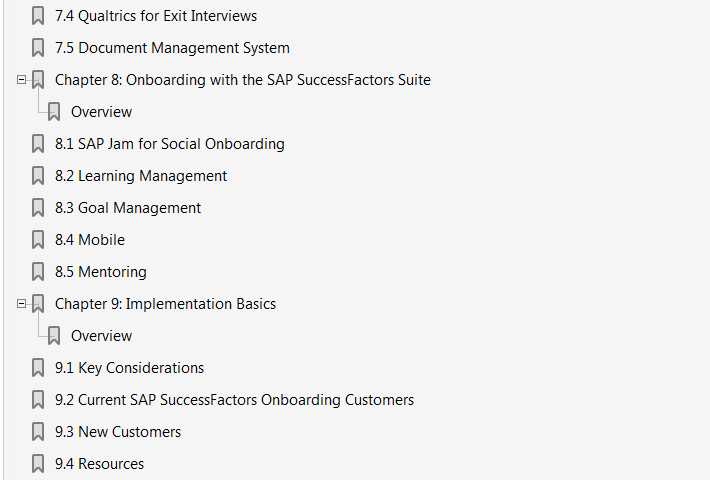Open Overview under Chapter 9
The height and width of the screenshot is (480, 710).
[101, 336]
